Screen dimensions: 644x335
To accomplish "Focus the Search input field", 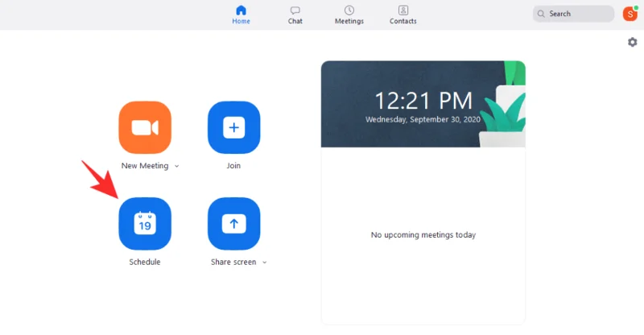I will click(x=580, y=14).
